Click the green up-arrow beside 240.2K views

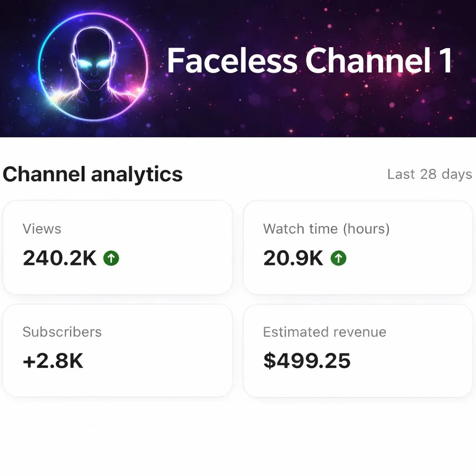111,258
